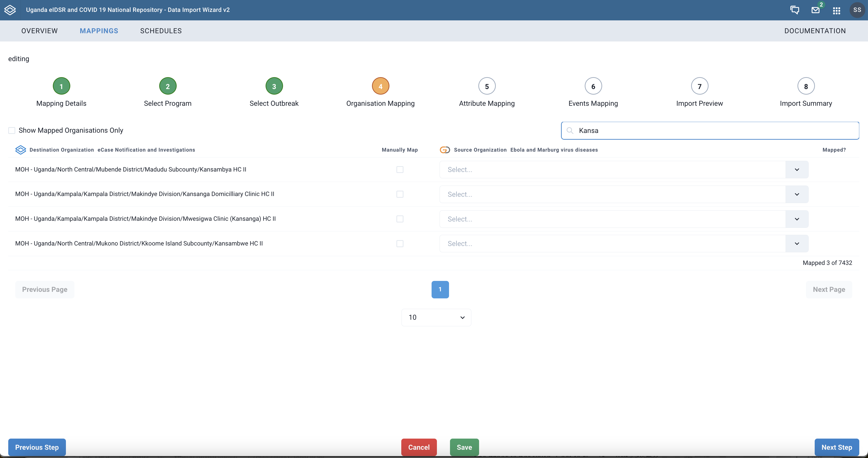
Task: Jump to step 5 Attribute Mapping circle
Action: point(487,86)
